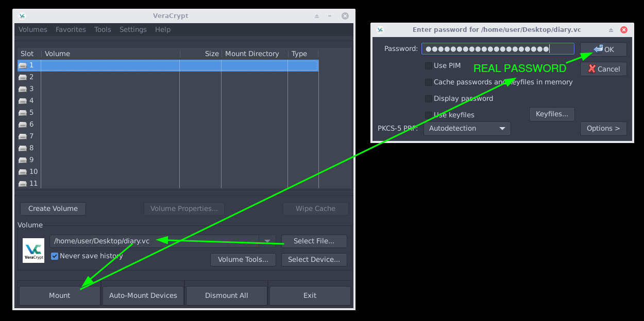
Task: Open the Favorites menu
Action: 71,30
